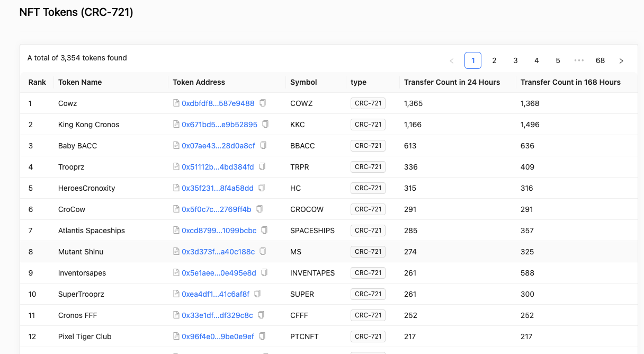Copy the Mutant Shinu token address
Viewport: 644px width, 354px height.
point(263,252)
